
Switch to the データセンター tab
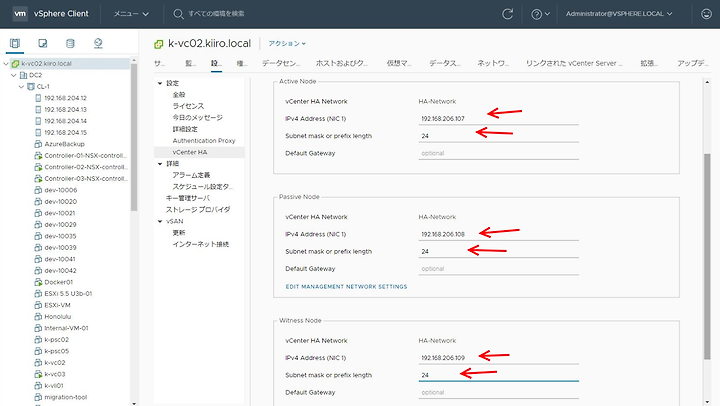281,63
